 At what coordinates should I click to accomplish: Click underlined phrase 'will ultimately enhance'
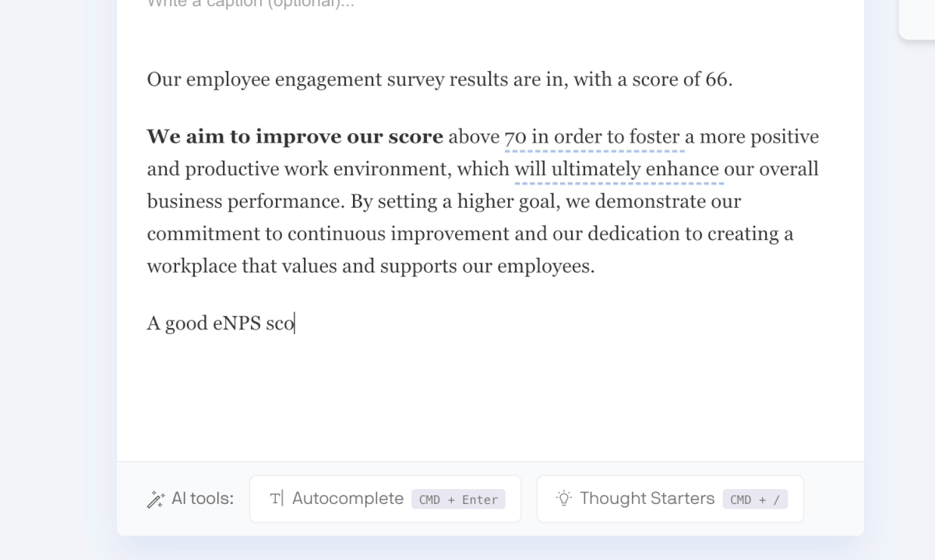(617, 169)
